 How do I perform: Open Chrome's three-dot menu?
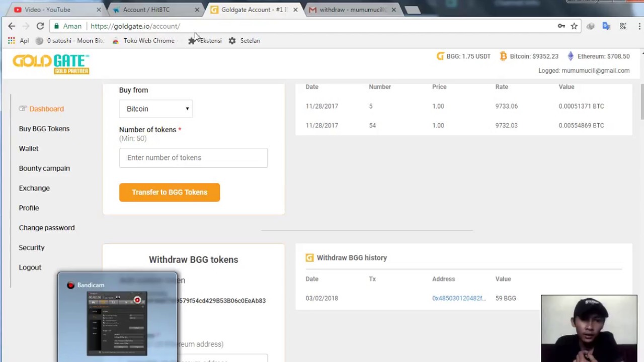coord(640,26)
